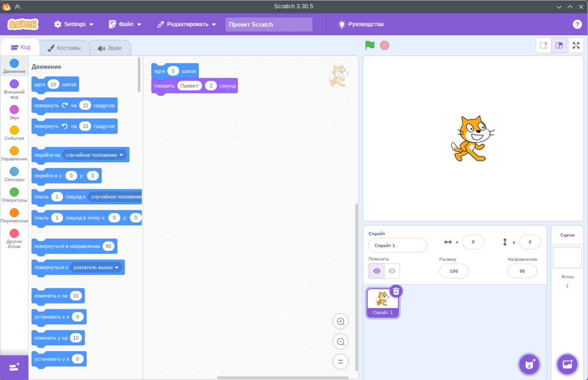Image resolution: width=588 pixels, height=380 pixels.
Task: Show sprite with the eye button
Action: [x=376, y=271]
